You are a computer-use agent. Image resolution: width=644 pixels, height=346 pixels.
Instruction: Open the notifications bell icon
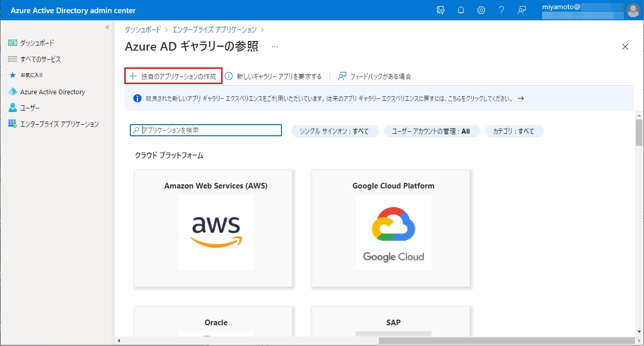[460, 10]
